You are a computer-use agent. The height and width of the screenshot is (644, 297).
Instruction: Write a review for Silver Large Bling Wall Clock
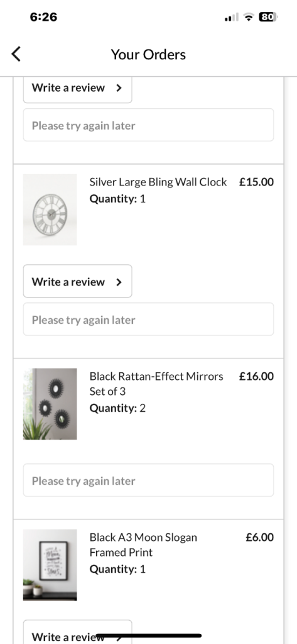coord(77,281)
